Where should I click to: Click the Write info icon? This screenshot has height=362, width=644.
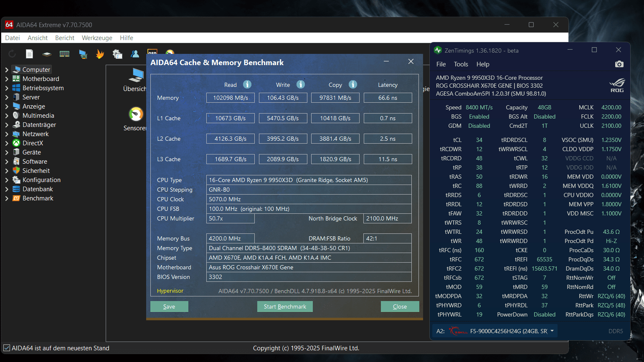coord(301,84)
